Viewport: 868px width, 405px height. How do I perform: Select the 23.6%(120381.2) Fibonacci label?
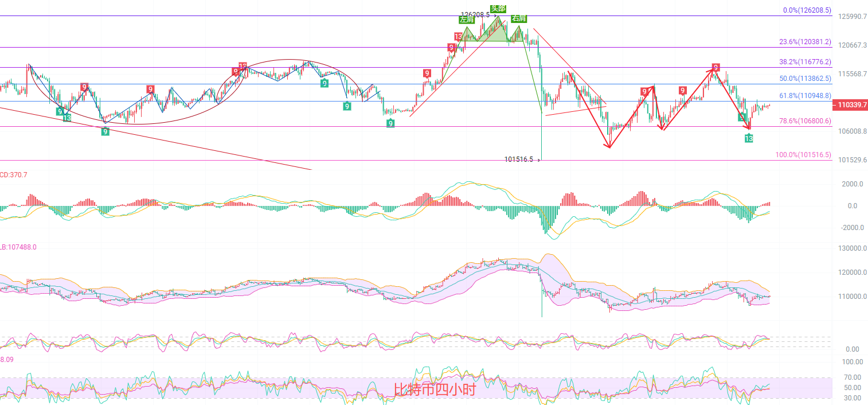point(805,42)
